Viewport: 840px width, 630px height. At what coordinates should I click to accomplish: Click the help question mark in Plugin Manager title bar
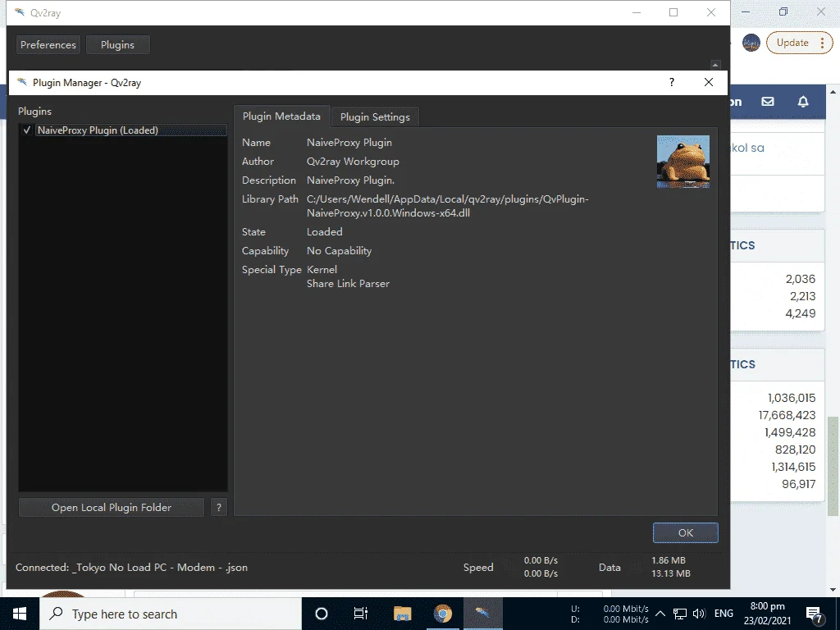[x=671, y=82]
